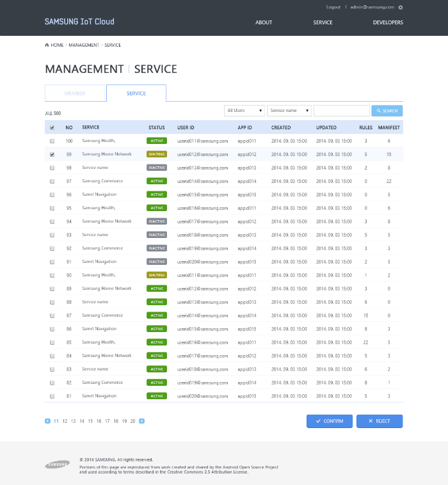Toggle the select-all checkbox in table header
The image size is (448, 485).
click(x=52, y=127)
